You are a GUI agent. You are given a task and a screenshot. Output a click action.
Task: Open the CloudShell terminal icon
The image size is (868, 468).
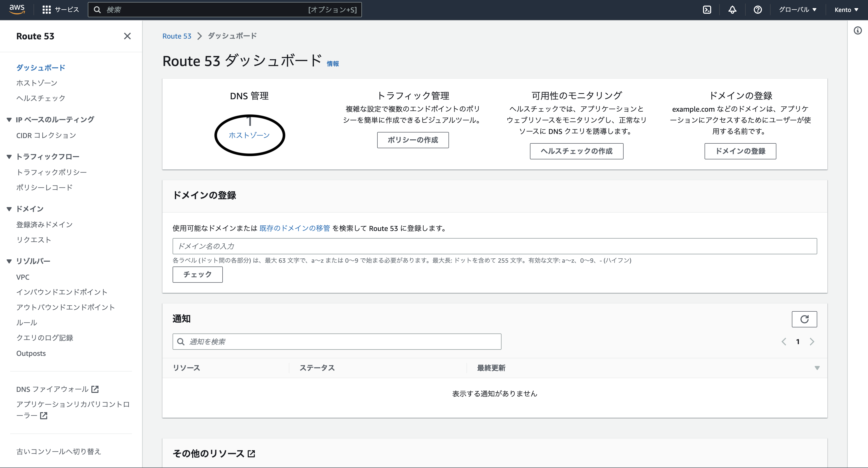click(707, 9)
